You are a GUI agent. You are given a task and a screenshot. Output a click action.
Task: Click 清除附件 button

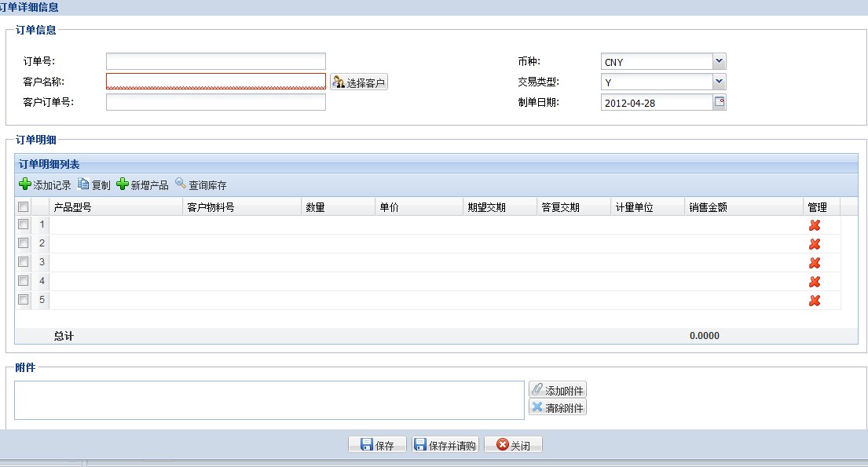coord(558,407)
